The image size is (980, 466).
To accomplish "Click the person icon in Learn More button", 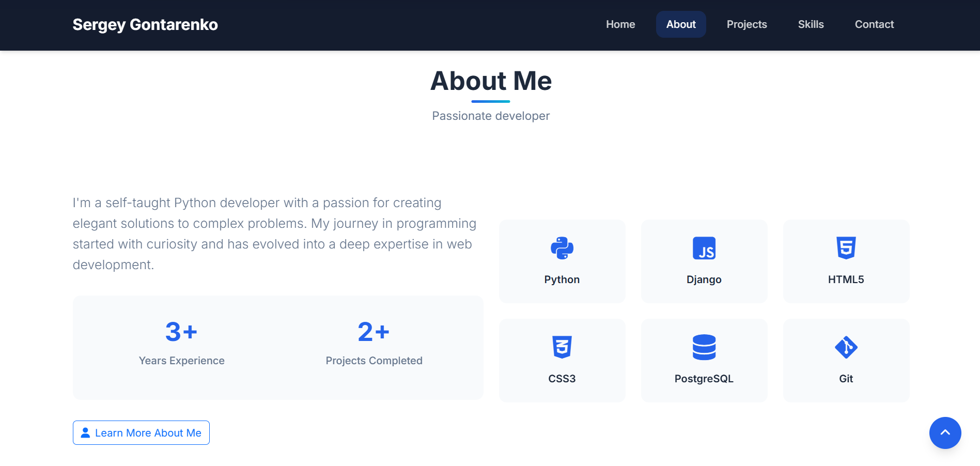I will (85, 432).
